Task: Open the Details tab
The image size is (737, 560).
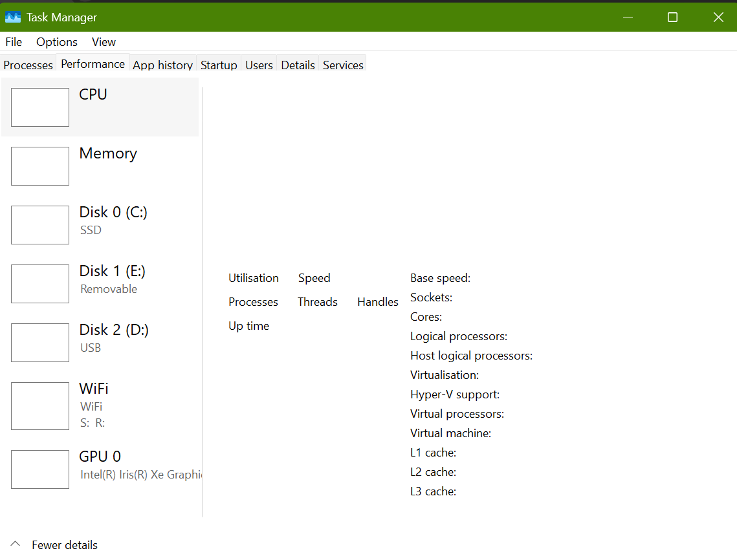Action: click(x=298, y=65)
